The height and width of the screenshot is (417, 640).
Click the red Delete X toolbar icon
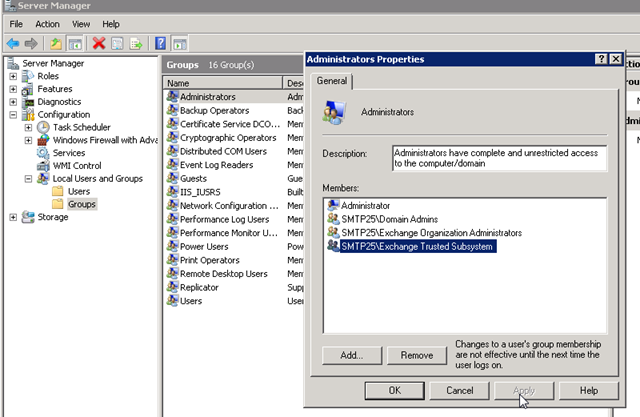(x=99, y=43)
